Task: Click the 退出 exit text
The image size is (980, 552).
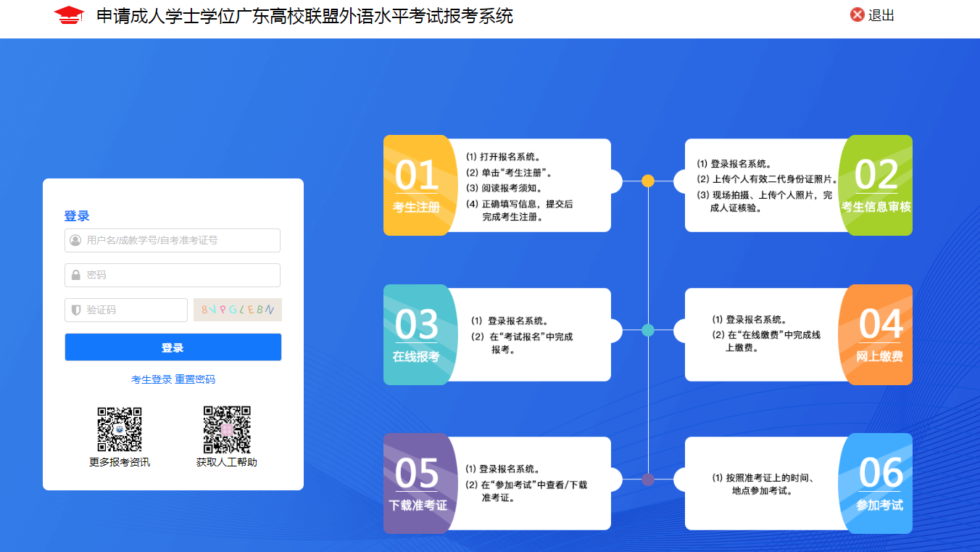Action: pyautogui.click(x=881, y=15)
